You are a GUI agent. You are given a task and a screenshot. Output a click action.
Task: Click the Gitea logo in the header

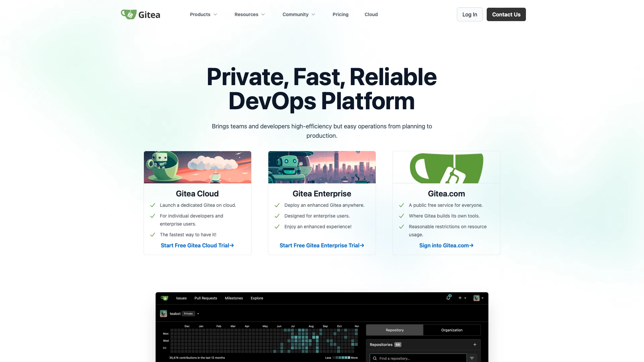pyautogui.click(x=141, y=14)
